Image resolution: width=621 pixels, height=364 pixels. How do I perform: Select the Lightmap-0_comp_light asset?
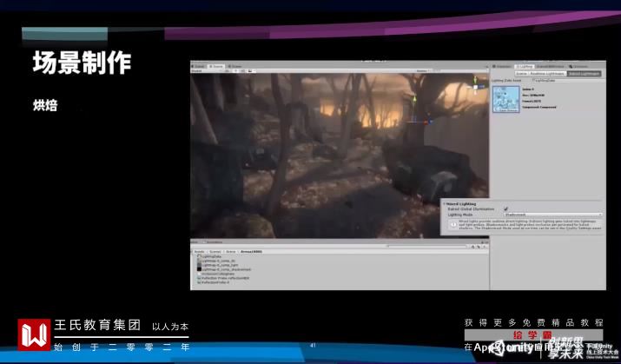coord(217,265)
